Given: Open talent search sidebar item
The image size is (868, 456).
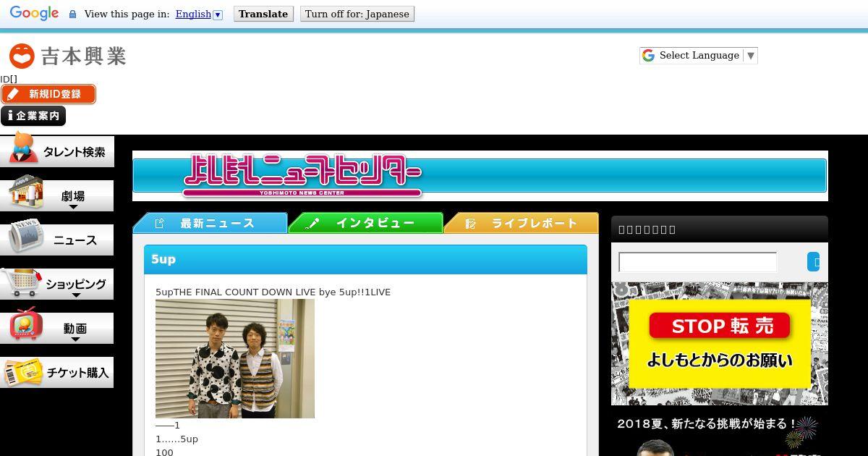Looking at the screenshot, I should pyautogui.click(x=57, y=151).
